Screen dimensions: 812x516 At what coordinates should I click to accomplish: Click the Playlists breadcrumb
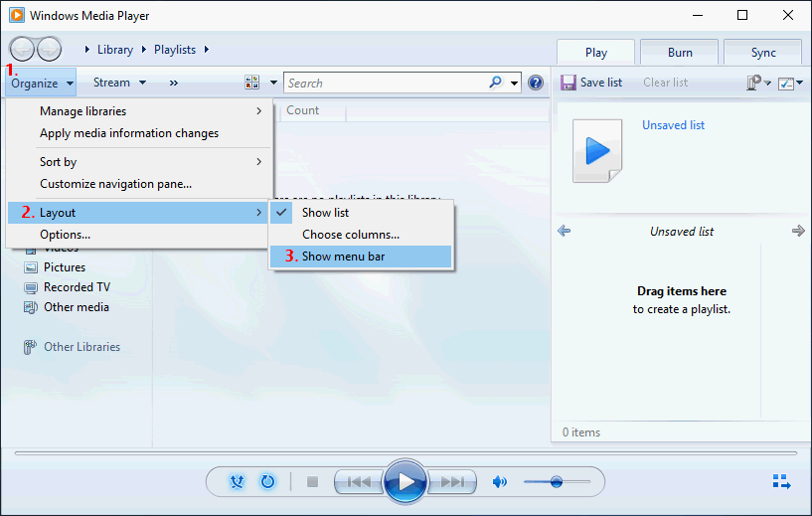[x=175, y=50]
